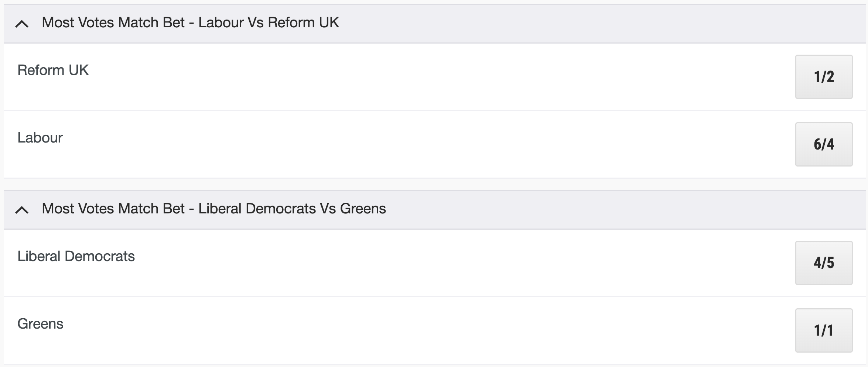868x367 pixels.
Task: Click the divider line between Reform UK and Labour
Action: tap(435, 110)
